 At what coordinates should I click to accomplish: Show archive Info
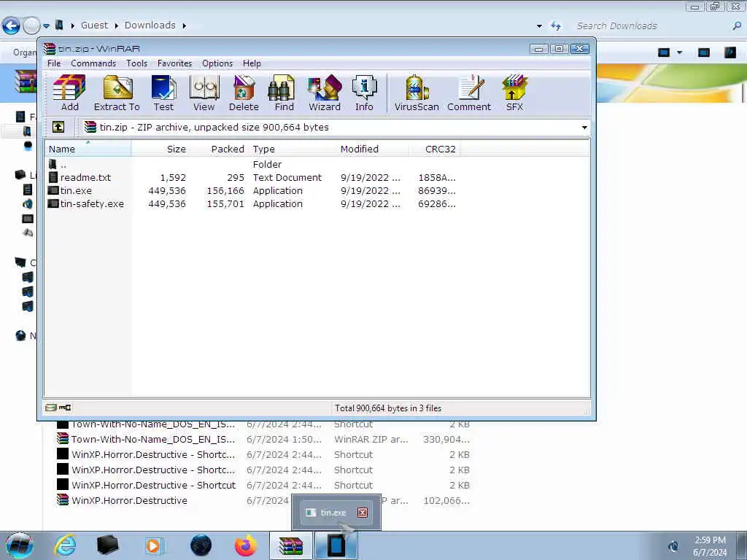point(364,93)
